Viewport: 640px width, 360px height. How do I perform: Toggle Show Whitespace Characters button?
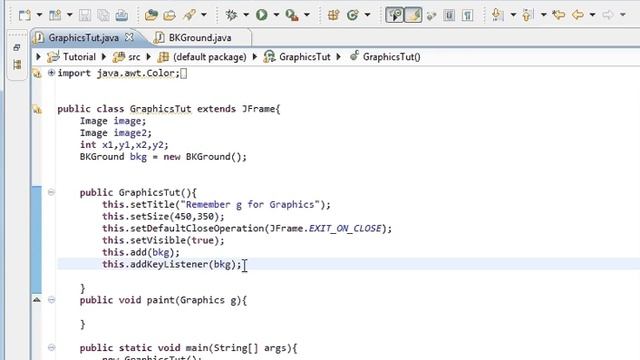click(467, 16)
